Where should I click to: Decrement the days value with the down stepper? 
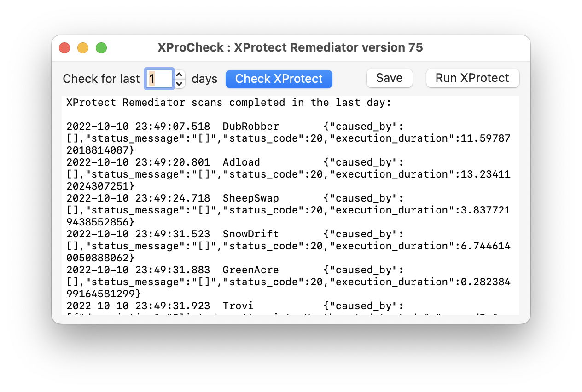coord(179,83)
